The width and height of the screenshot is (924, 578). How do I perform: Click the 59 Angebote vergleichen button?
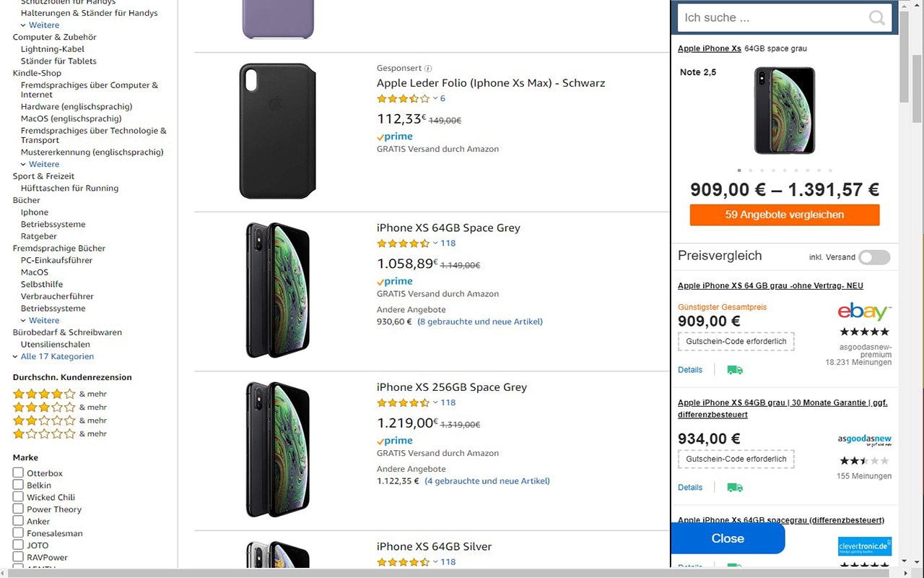785,215
